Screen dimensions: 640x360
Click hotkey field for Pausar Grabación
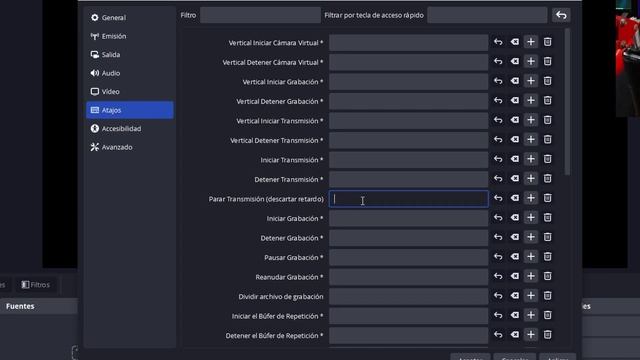coord(408,258)
